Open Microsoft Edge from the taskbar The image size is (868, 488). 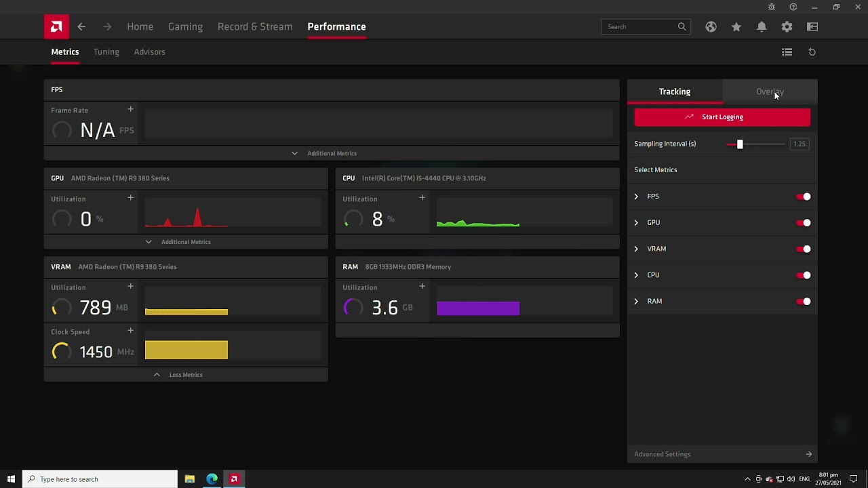click(212, 479)
